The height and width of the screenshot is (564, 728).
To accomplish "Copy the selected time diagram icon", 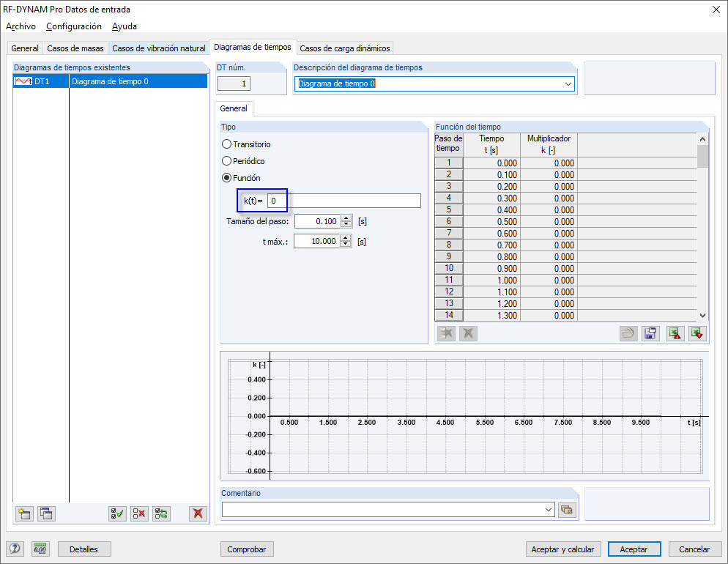I will pyautogui.click(x=46, y=513).
